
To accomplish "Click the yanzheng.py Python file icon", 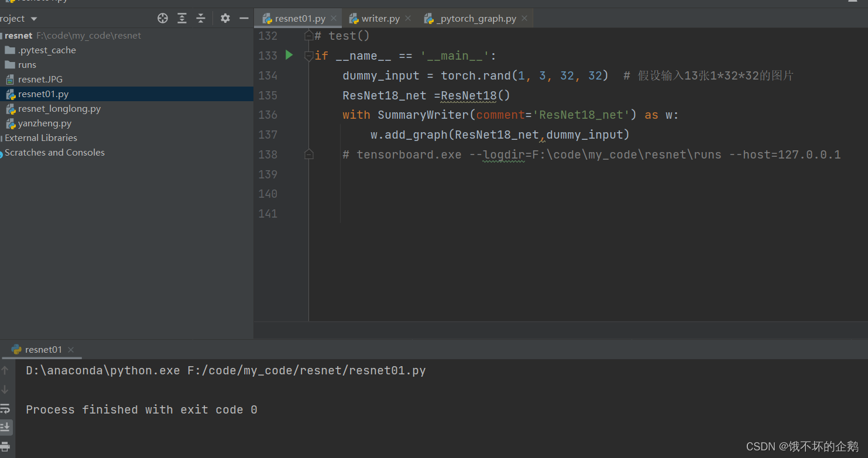I will coord(10,123).
